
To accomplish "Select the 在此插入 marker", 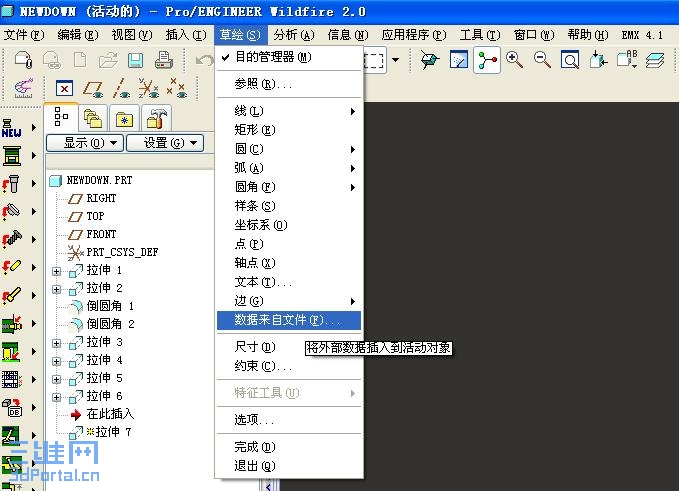I will click(110, 414).
